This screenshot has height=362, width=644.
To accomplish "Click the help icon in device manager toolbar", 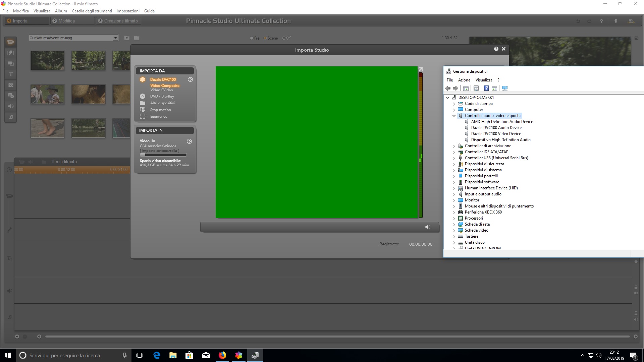I will click(x=486, y=88).
